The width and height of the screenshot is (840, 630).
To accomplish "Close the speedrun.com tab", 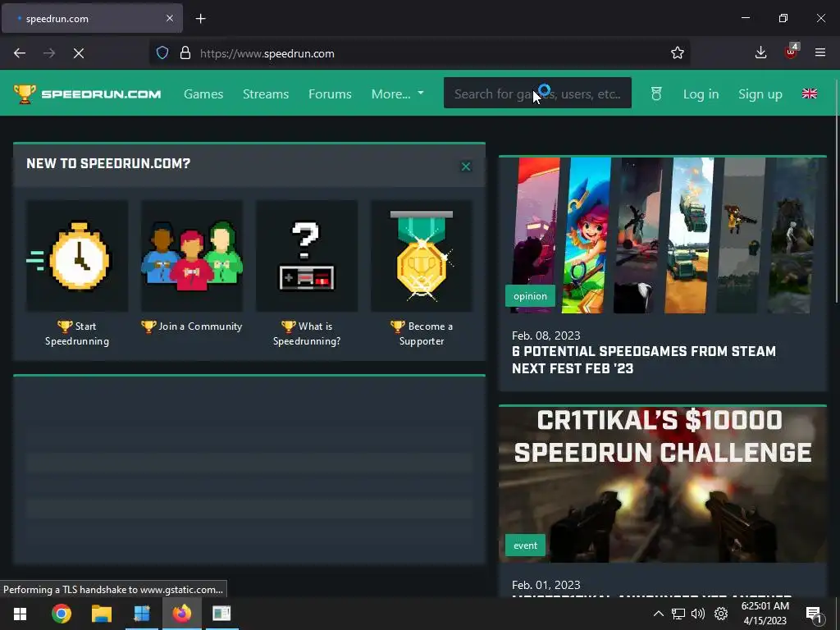I will click(169, 18).
